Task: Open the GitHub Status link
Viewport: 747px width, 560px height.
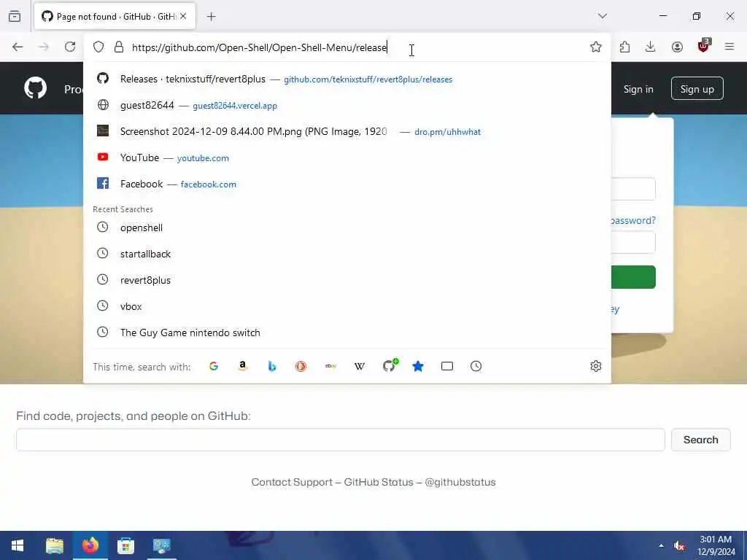Action: pyautogui.click(x=379, y=482)
